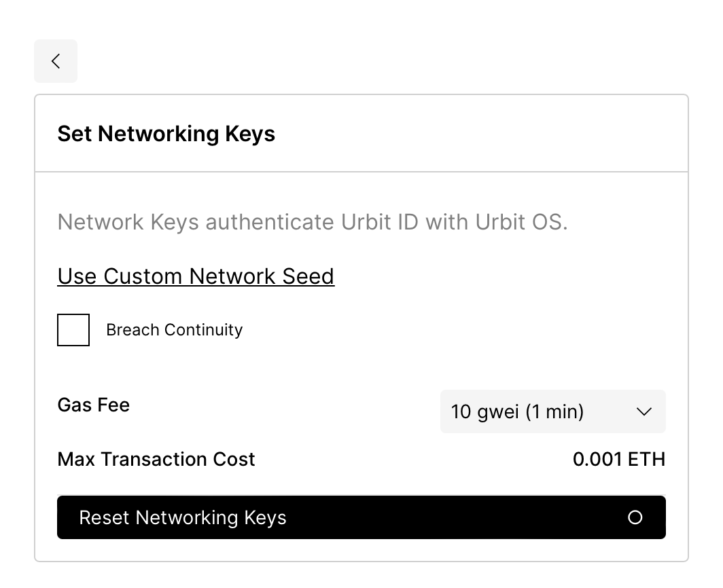Click the Max Transaction Cost row
This screenshot has height=588, width=723.
156,459
